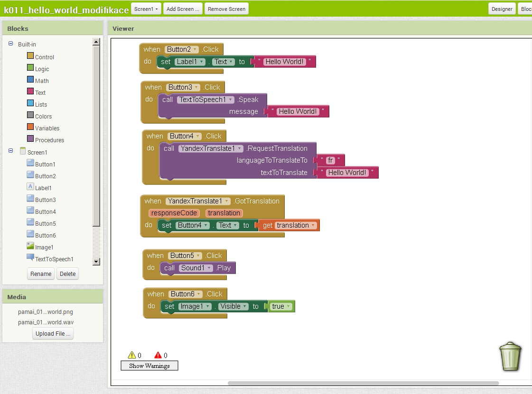Open the Colors blocks category
This screenshot has width=532, height=394.
click(44, 116)
